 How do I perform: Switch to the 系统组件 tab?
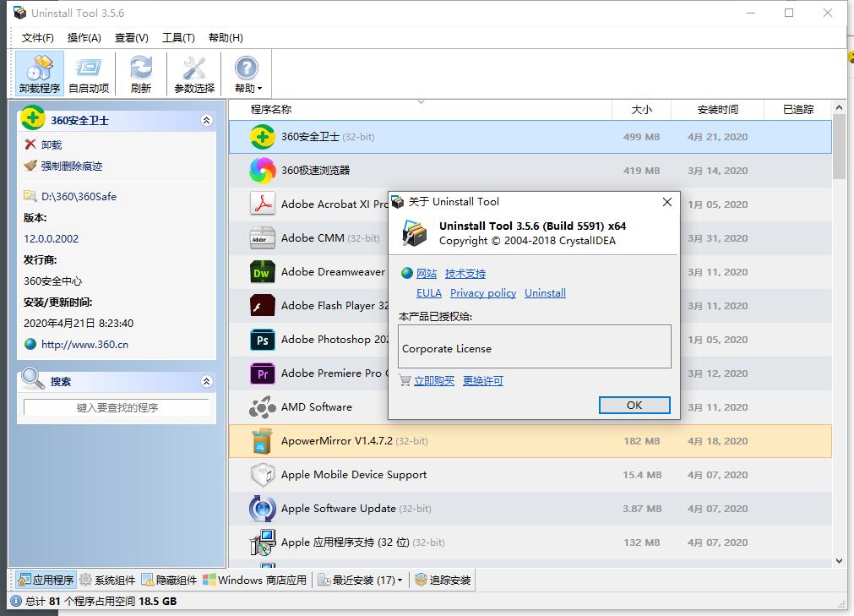(x=107, y=580)
